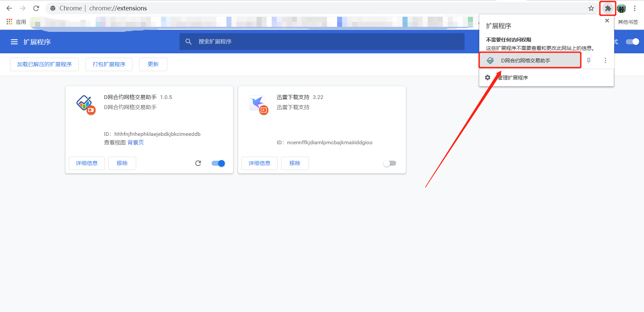Toggle the developer mode switch
This screenshot has height=312, width=644.
(x=632, y=42)
